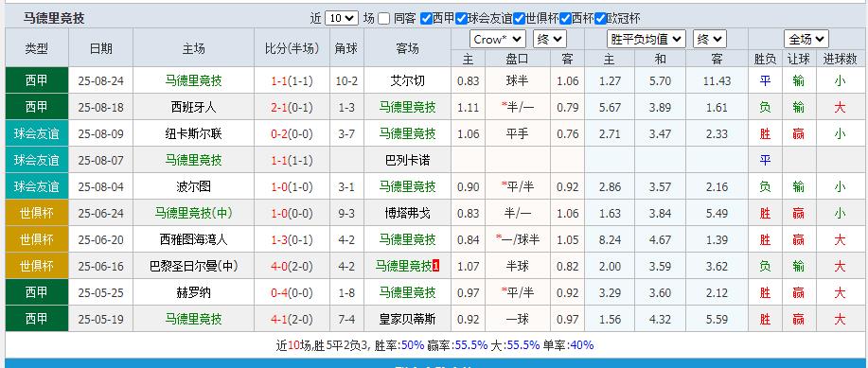This screenshot has height=368, width=868.
Task: Click the 日期 column header
Action: pos(100,48)
